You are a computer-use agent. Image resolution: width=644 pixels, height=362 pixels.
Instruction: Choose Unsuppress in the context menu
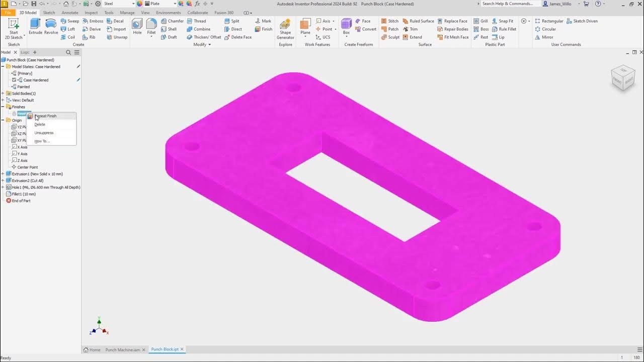point(51,133)
